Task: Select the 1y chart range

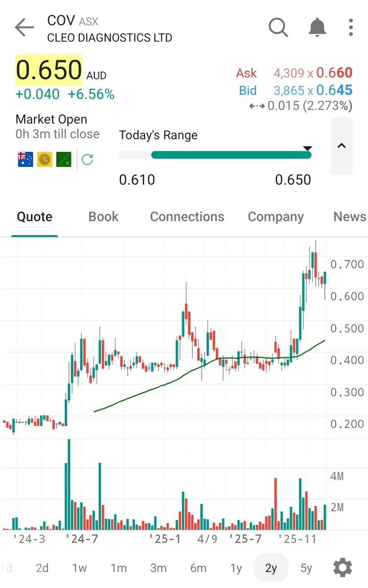Action: pos(236,568)
